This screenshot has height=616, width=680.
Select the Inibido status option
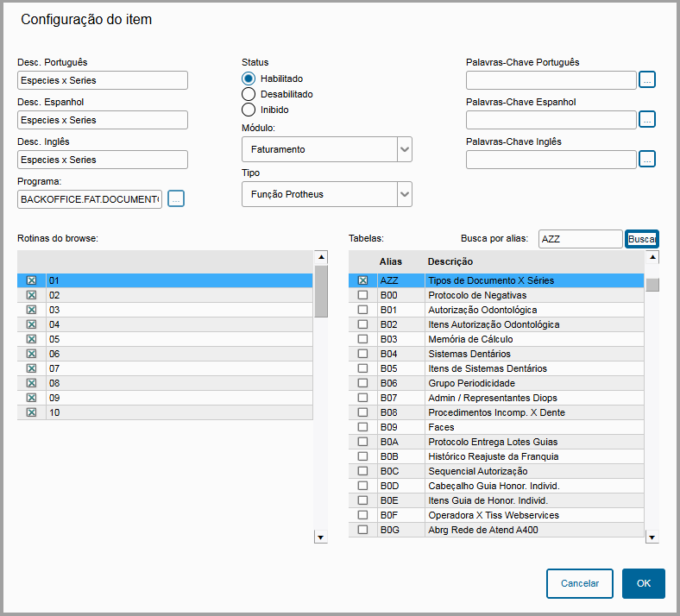click(x=249, y=110)
